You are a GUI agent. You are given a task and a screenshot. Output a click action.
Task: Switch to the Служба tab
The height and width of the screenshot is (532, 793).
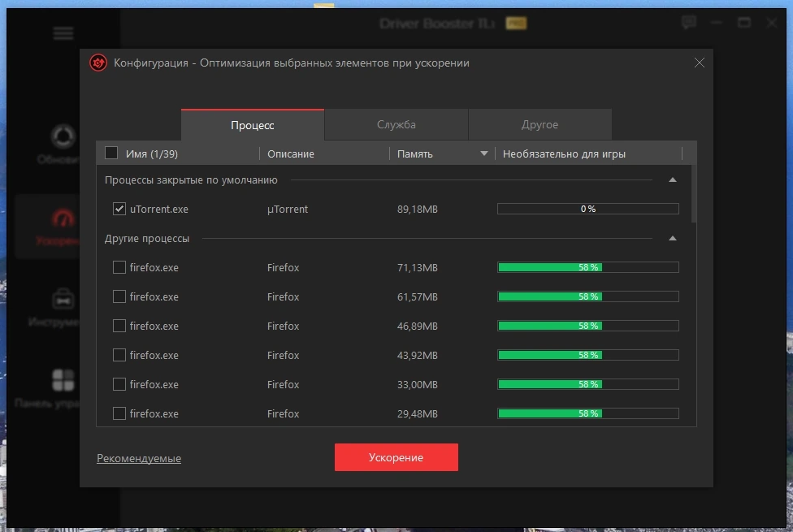[396, 124]
